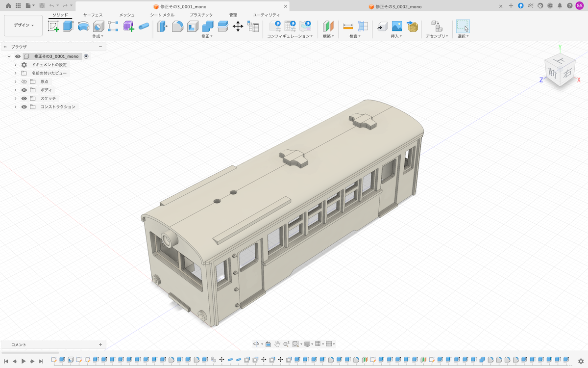Click the Section Analysis icon
This screenshot has height=368, width=588.
point(363,26)
